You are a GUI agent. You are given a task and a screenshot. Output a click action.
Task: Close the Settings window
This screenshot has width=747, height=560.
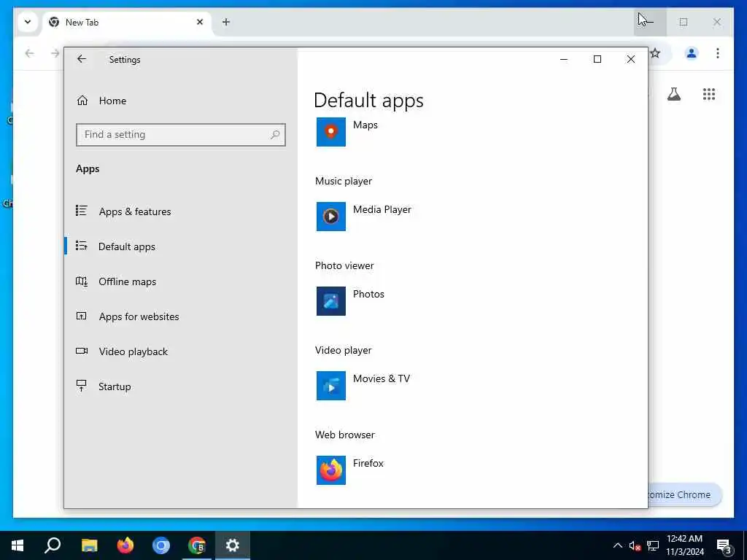pyautogui.click(x=631, y=60)
